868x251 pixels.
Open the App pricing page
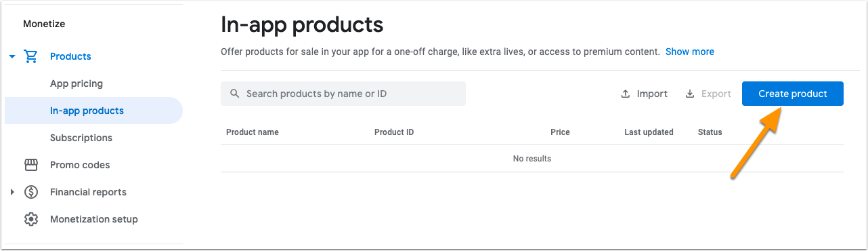77,83
